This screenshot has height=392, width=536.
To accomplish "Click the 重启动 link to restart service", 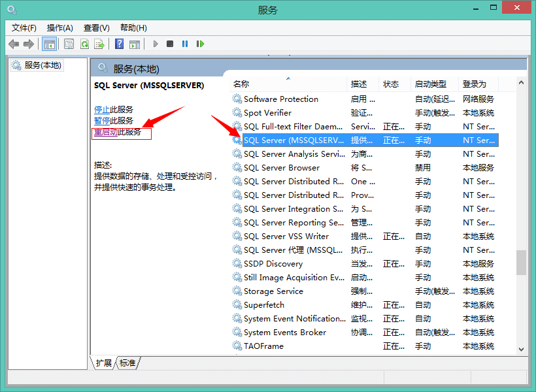I will 106,132.
